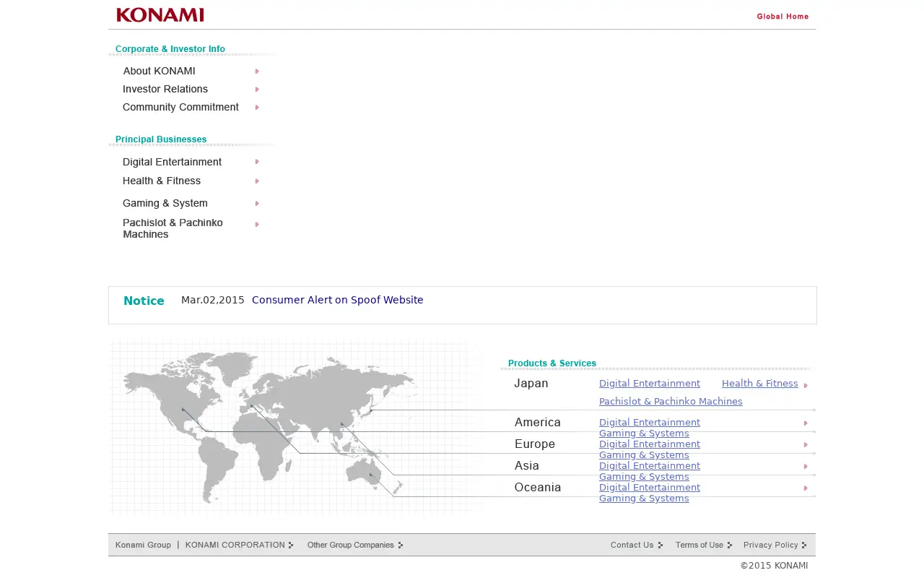Image resolution: width=924 pixels, height=578 pixels.
Task: Click arrow icon beside About KONAMI
Action: [257, 72]
